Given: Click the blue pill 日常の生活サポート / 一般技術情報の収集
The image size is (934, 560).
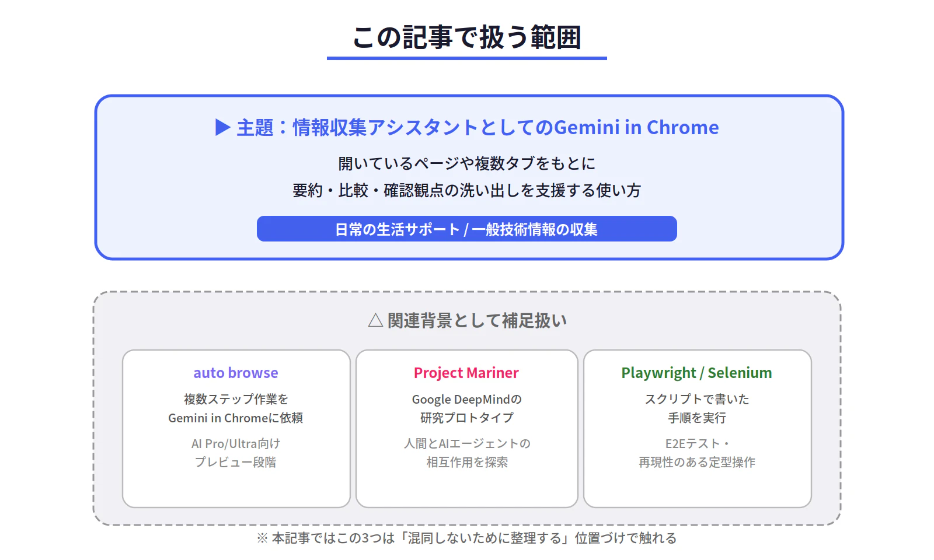Looking at the screenshot, I should tap(467, 229).
